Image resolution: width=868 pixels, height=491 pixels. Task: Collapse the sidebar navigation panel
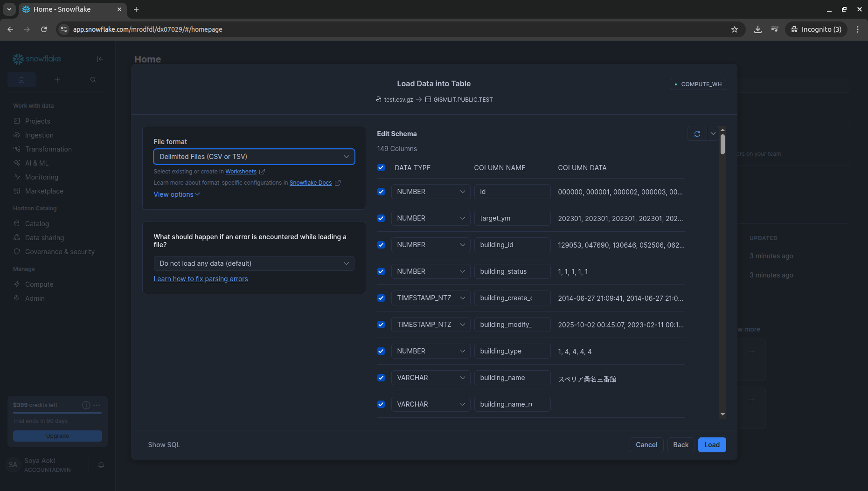(100, 59)
